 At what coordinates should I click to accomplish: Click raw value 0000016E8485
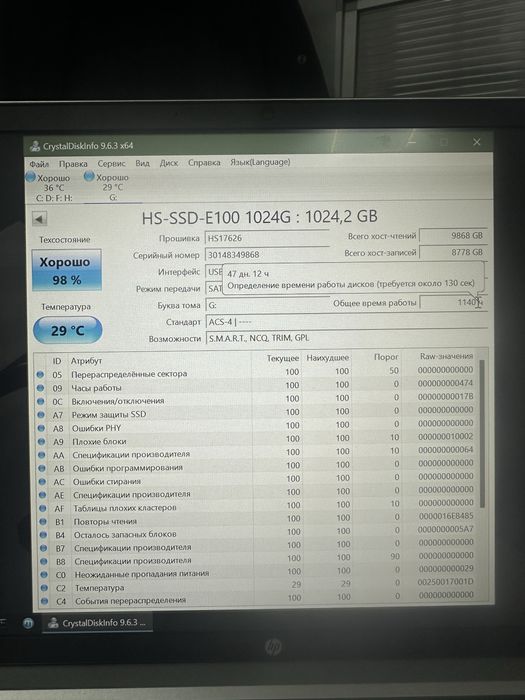pyautogui.click(x=446, y=516)
